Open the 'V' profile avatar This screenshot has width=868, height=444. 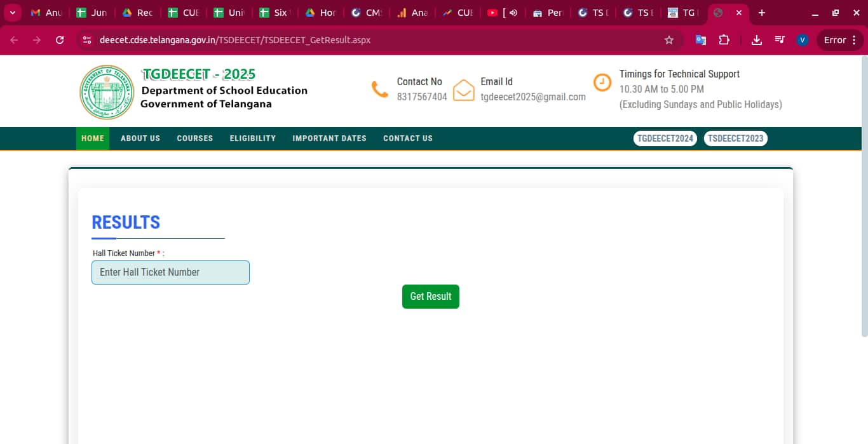[x=803, y=40]
